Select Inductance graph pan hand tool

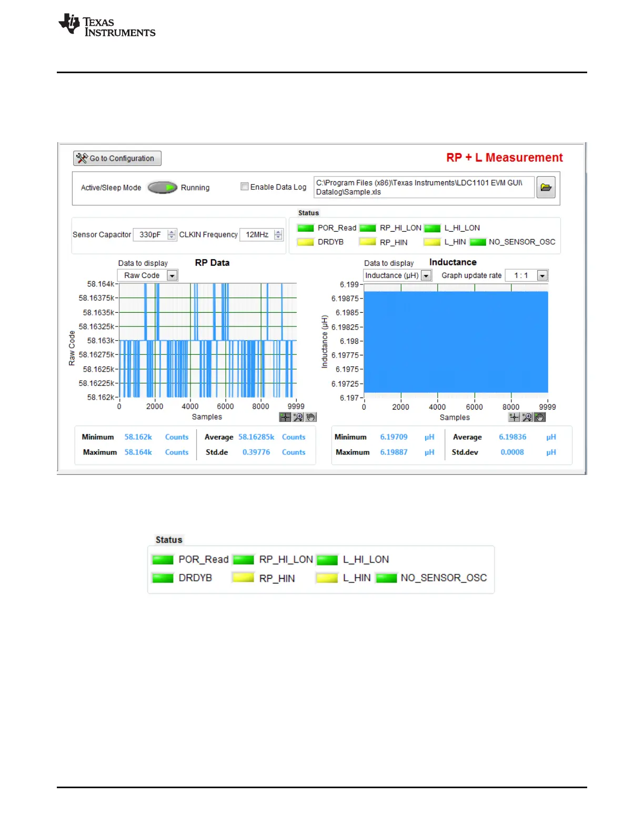click(x=539, y=418)
